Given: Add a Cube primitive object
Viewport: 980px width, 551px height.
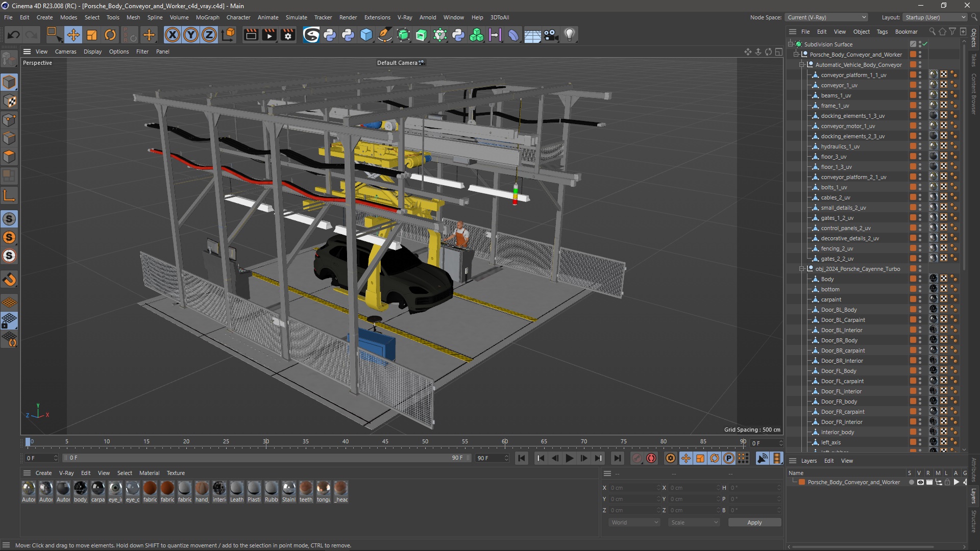Looking at the screenshot, I should (366, 35).
